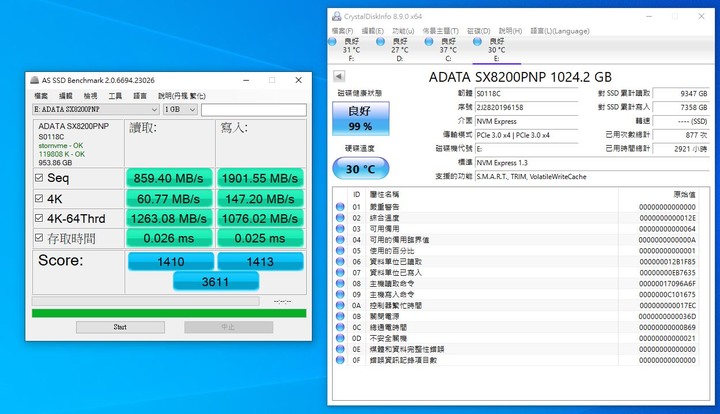
Task: Open 工具 menu in AS SSD Benchmark
Action: click(115, 95)
